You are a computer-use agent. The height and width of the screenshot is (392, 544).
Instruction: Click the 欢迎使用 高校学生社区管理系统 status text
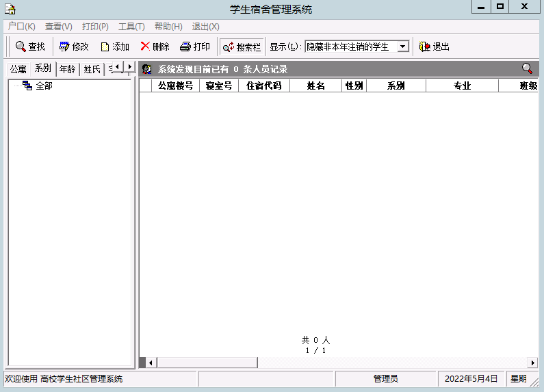64,379
